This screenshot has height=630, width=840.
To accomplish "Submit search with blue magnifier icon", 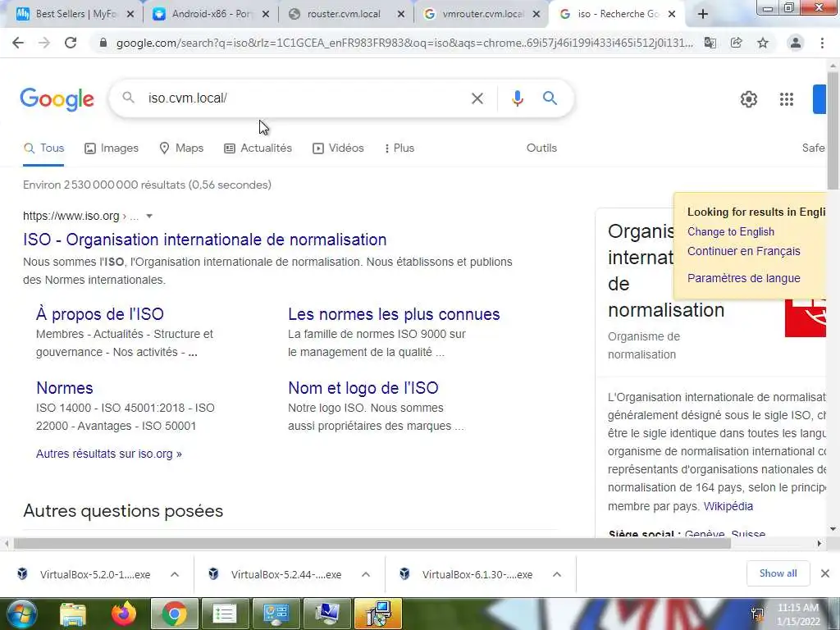I will coord(550,98).
